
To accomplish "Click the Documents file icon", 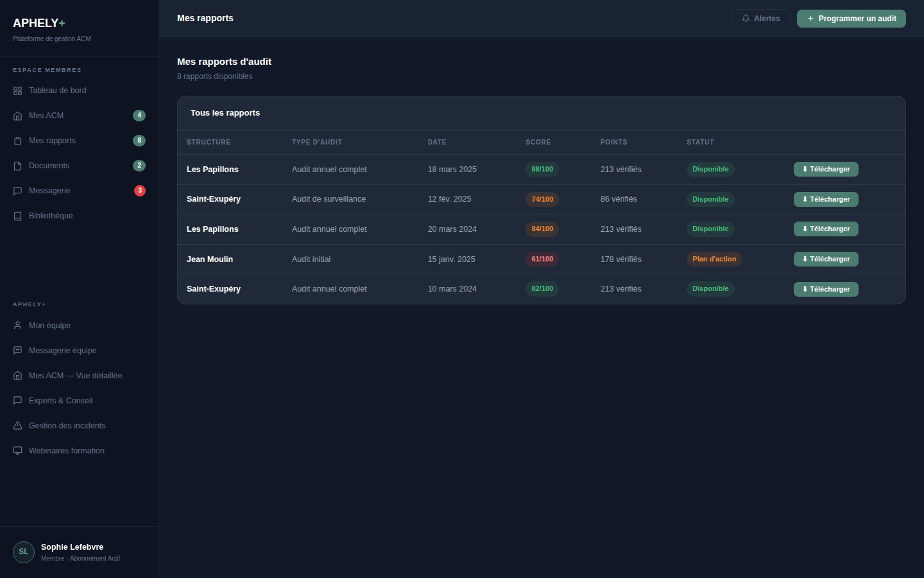I will (17, 166).
